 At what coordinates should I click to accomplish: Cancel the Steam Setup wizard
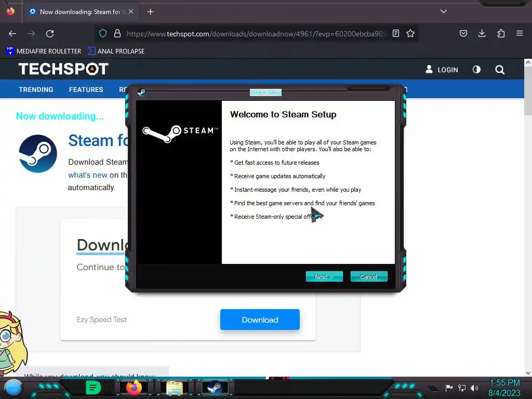pos(368,276)
